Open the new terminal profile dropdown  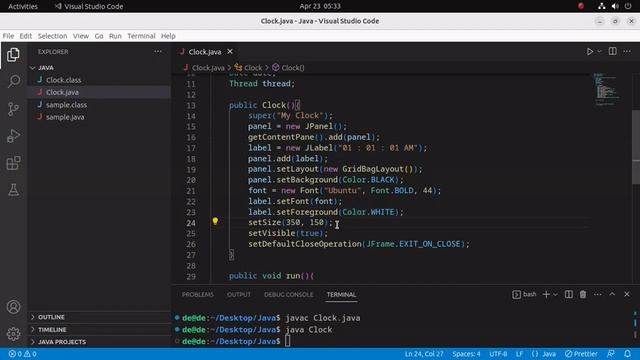tap(555, 294)
